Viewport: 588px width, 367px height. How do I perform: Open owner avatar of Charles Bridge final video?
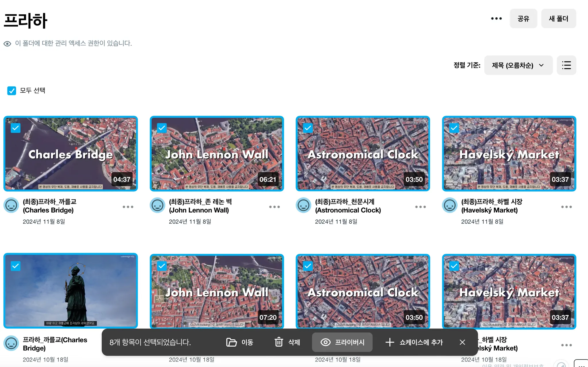pyautogui.click(x=11, y=205)
